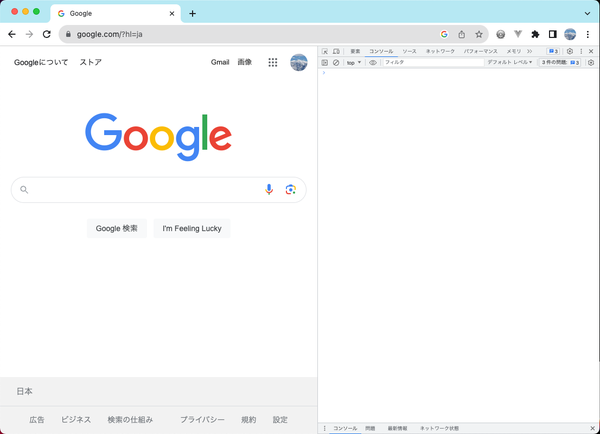Click the magnifier icon in the search box
This screenshot has width=600, height=434.
pyautogui.click(x=24, y=189)
